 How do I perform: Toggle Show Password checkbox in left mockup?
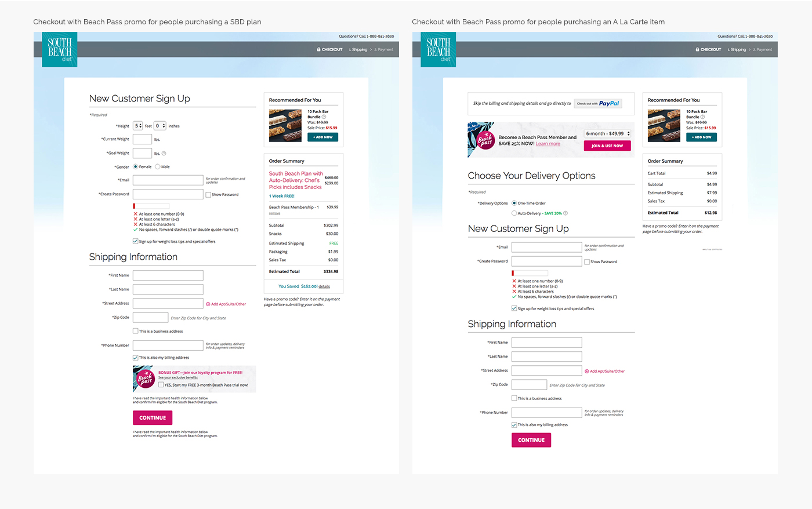[208, 195]
